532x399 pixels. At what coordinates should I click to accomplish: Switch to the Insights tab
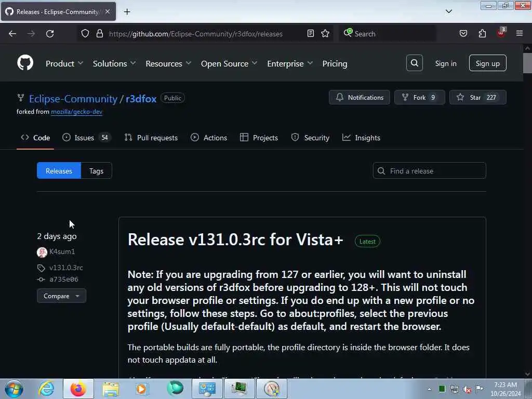pos(361,138)
